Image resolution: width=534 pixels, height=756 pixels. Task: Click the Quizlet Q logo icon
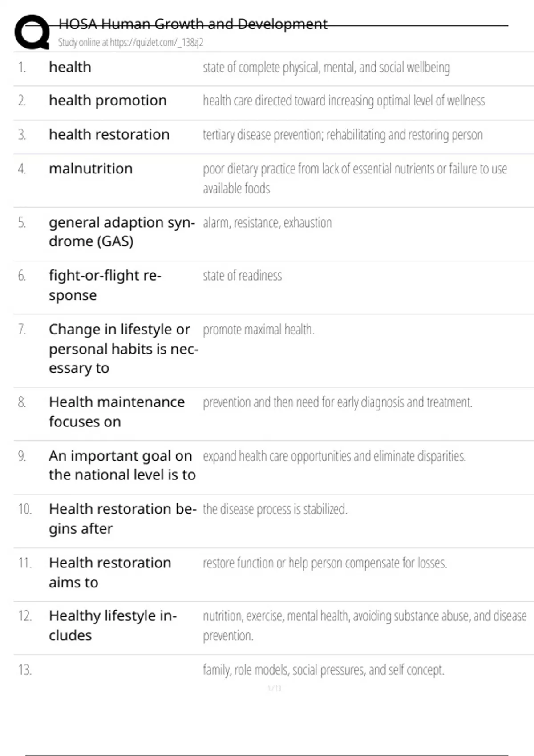tap(32, 32)
